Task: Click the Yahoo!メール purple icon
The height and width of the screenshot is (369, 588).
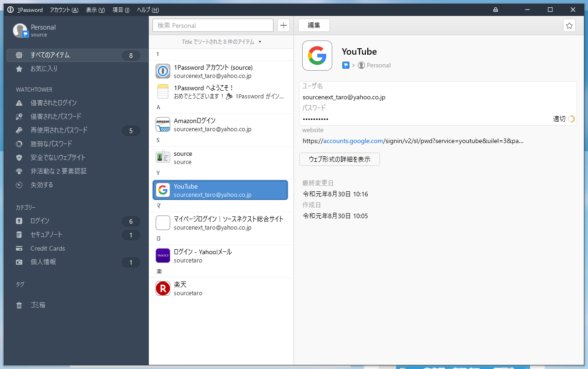Action: pos(163,256)
